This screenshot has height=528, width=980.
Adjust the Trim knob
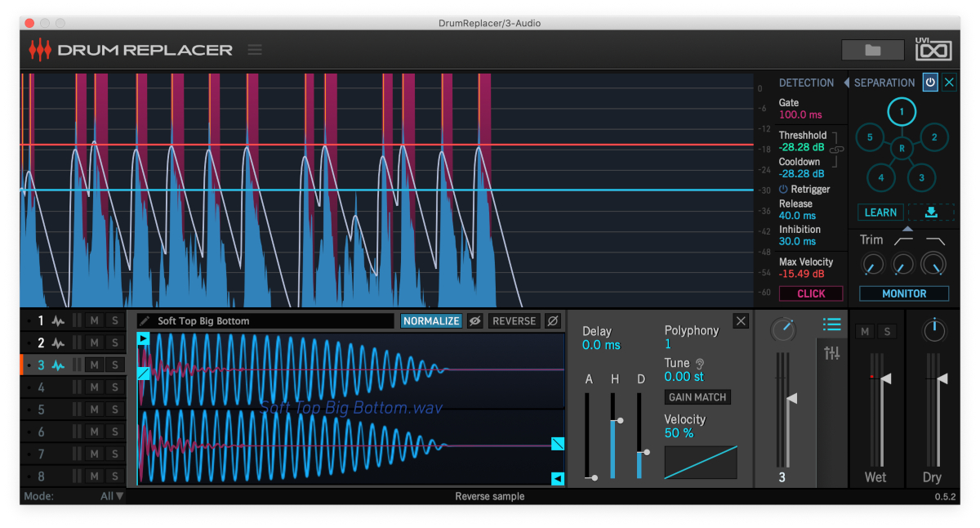[x=872, y=264]
